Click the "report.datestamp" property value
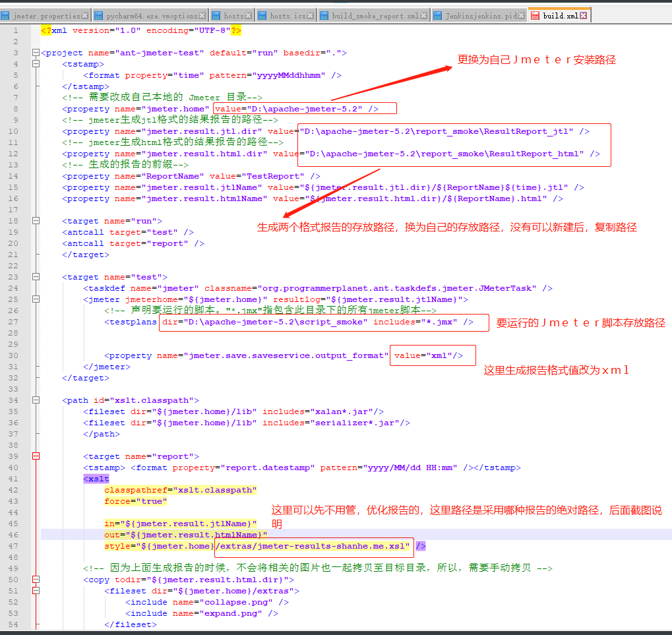672x635 pixels. coord(268,468)
